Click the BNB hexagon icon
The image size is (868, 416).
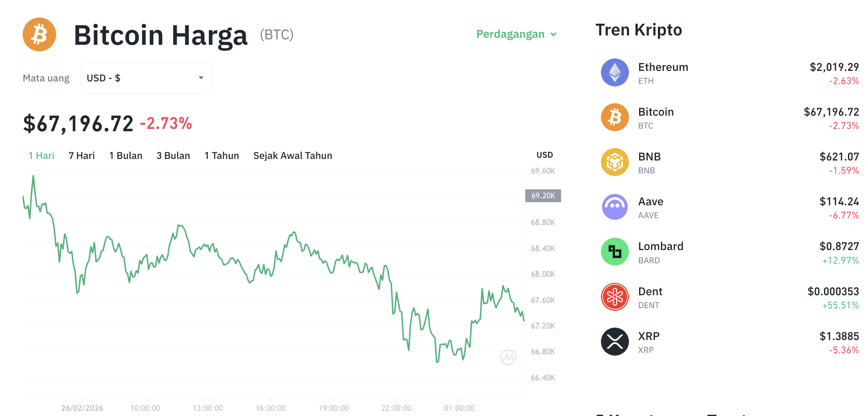click(x=614, y=162)
